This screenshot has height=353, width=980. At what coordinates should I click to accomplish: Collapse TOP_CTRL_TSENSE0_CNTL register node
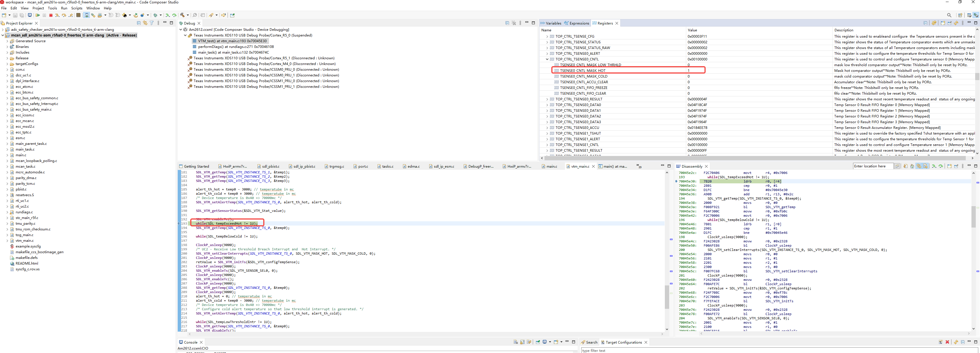(547, 59)
